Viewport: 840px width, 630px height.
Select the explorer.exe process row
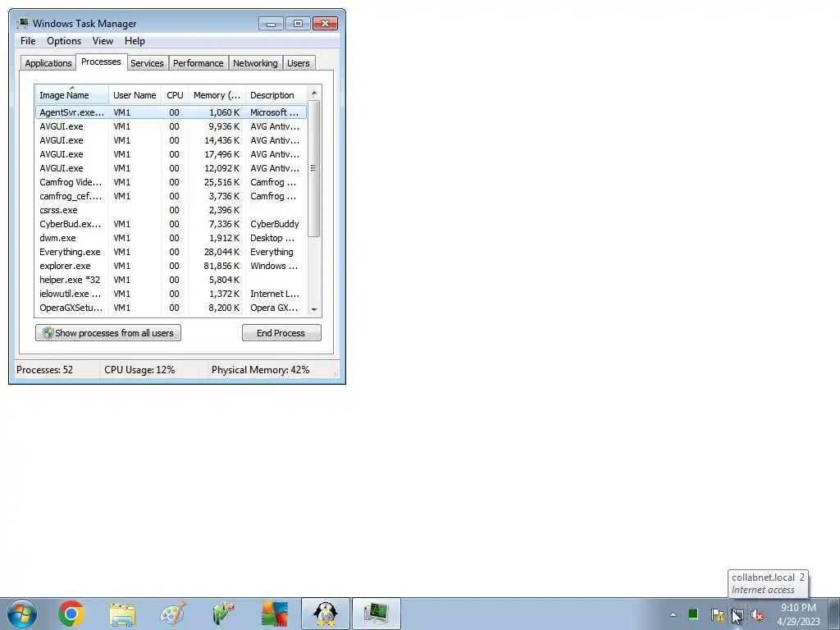[171, 266]
